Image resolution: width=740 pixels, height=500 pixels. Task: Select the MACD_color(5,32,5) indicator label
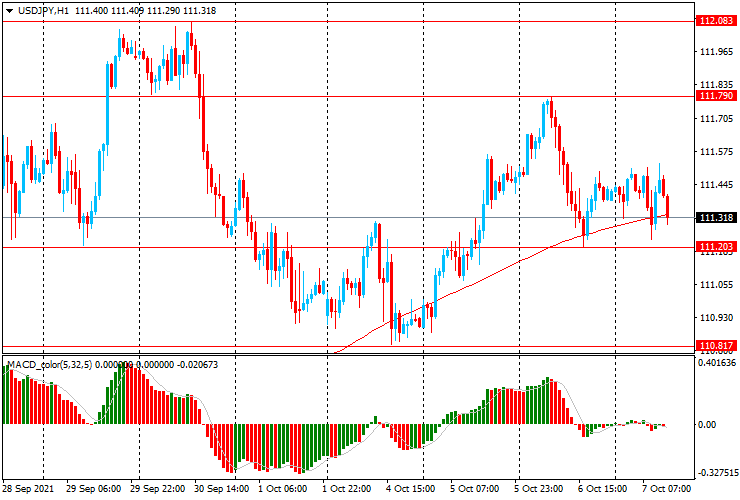pyautogui.click(x=50, y=364)
